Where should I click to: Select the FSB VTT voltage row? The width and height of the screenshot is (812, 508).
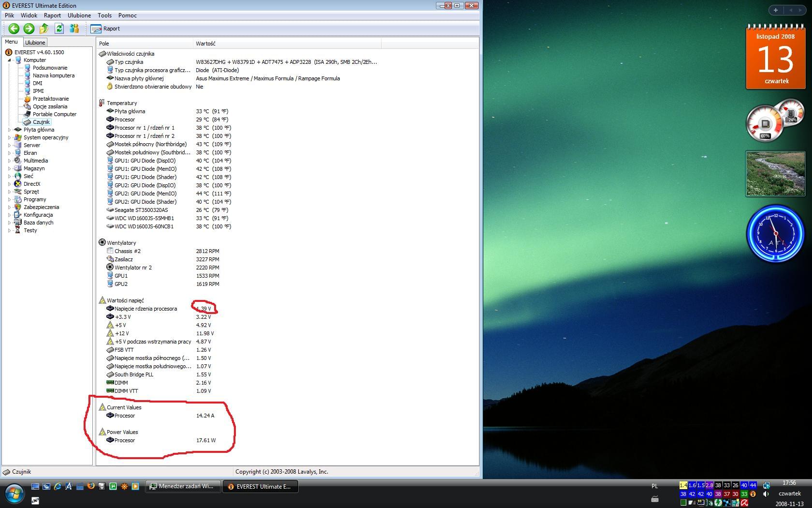click(159, 350)
